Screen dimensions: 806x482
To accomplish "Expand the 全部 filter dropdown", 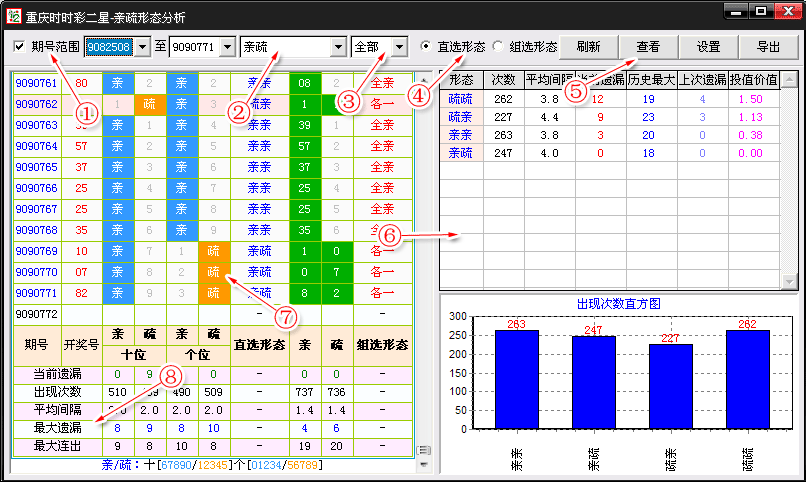I will point(400,47).
